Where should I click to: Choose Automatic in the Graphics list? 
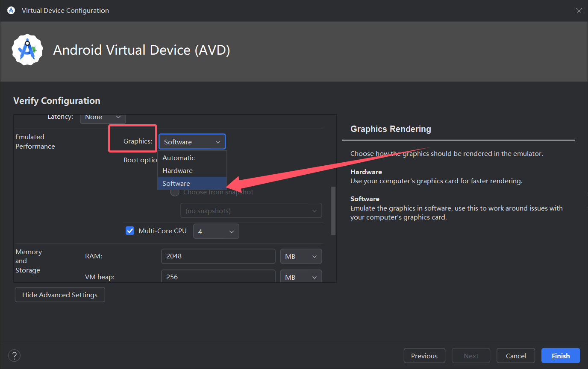coord(192,158)
